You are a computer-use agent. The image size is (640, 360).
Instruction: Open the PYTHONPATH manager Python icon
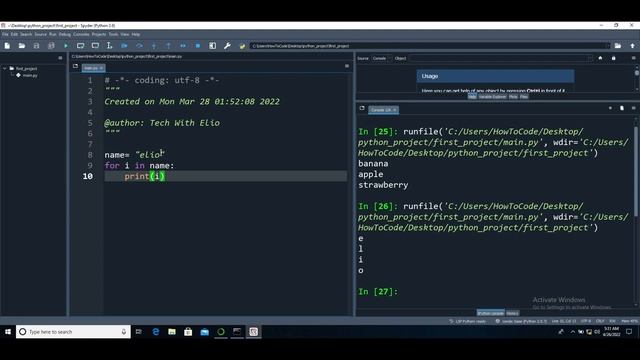(x=242, y=46)
